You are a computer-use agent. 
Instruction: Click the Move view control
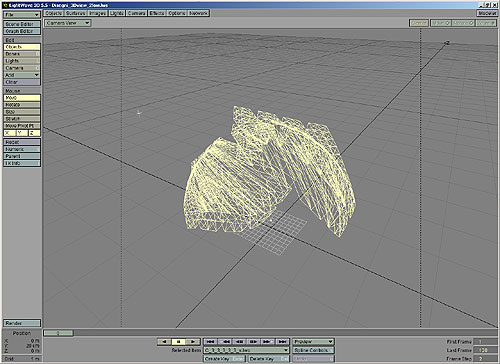(x=441, y=23)
